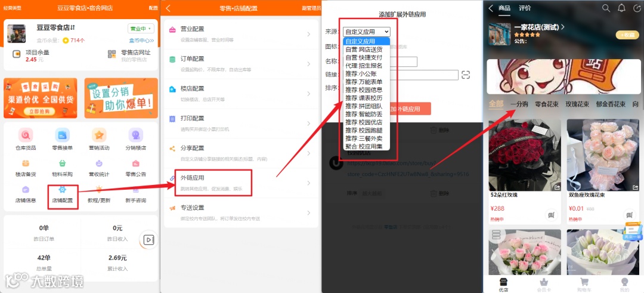644x293 pixels.
Task: Expand the 打印配置 row chevron
Action: [x=308, y=124]
